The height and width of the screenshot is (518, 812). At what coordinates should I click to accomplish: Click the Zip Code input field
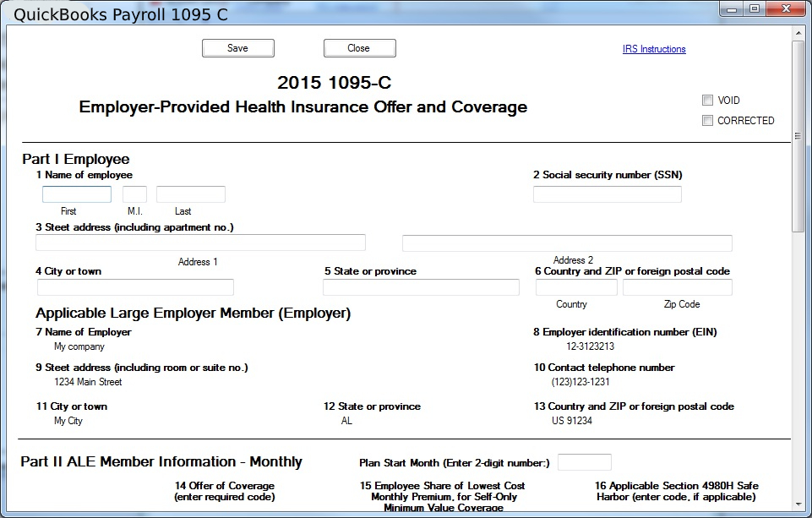[678, 287]
